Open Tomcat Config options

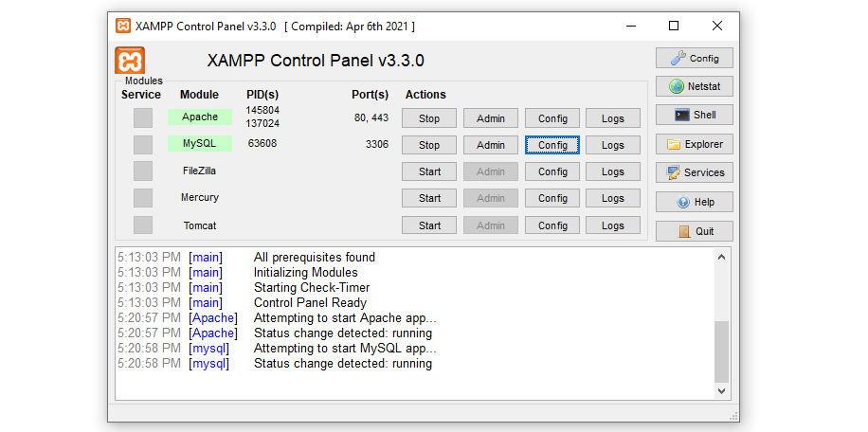pyautogui.click(x=552, y=225)
